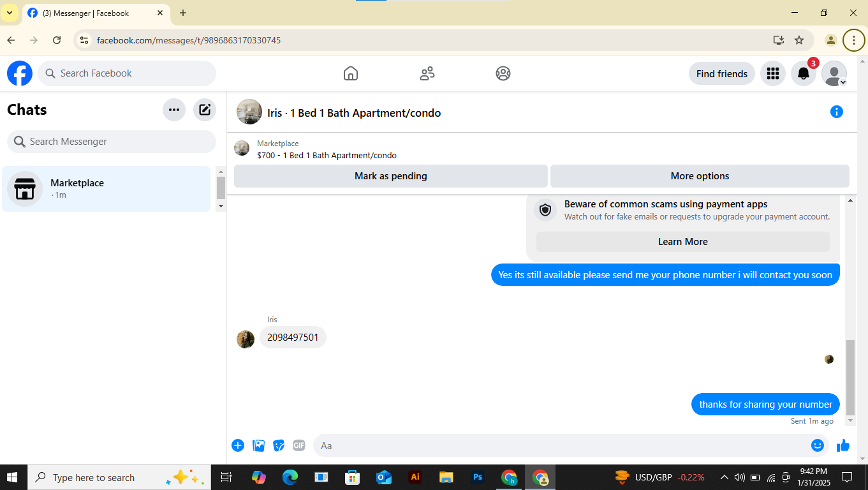The width and height of the screenshot is (868, 490).
Task: Click the conversation scrollbar thumb
Action: point(850,378)
